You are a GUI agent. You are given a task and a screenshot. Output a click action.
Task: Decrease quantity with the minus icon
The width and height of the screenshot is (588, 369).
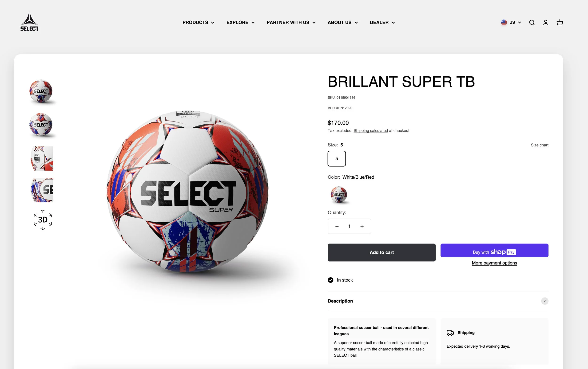(x=337, y=226)
